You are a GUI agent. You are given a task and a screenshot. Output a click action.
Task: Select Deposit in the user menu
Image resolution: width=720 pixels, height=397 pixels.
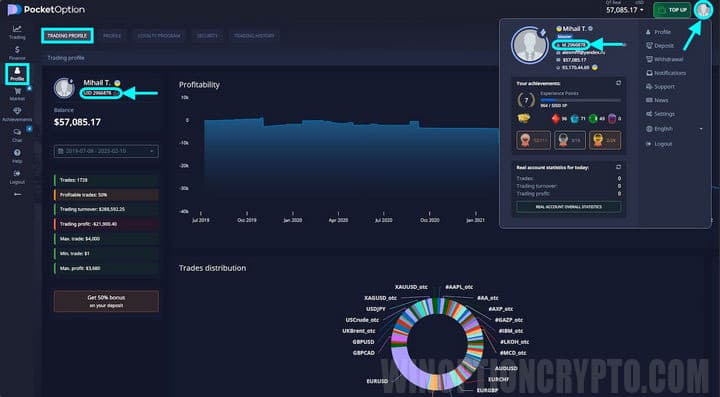(660, 46)
